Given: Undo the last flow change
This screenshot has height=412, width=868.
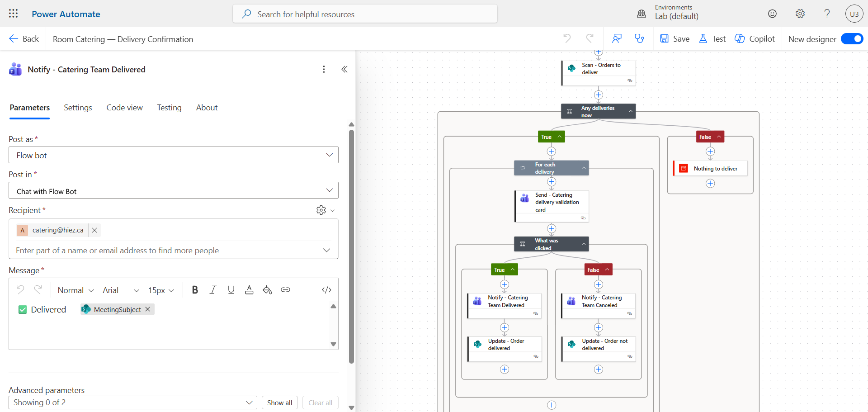Looking at the screenshot, I should point(567,38).
